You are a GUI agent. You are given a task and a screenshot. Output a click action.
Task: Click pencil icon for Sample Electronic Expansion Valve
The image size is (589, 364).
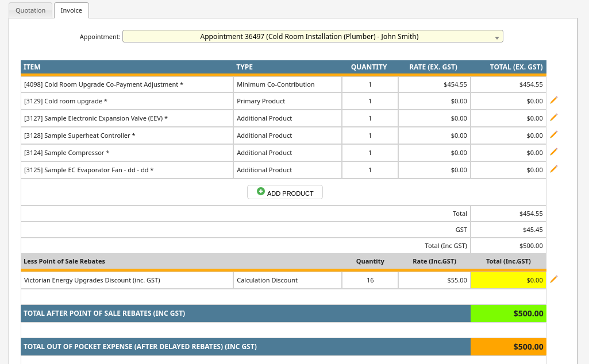coord(554,118)
